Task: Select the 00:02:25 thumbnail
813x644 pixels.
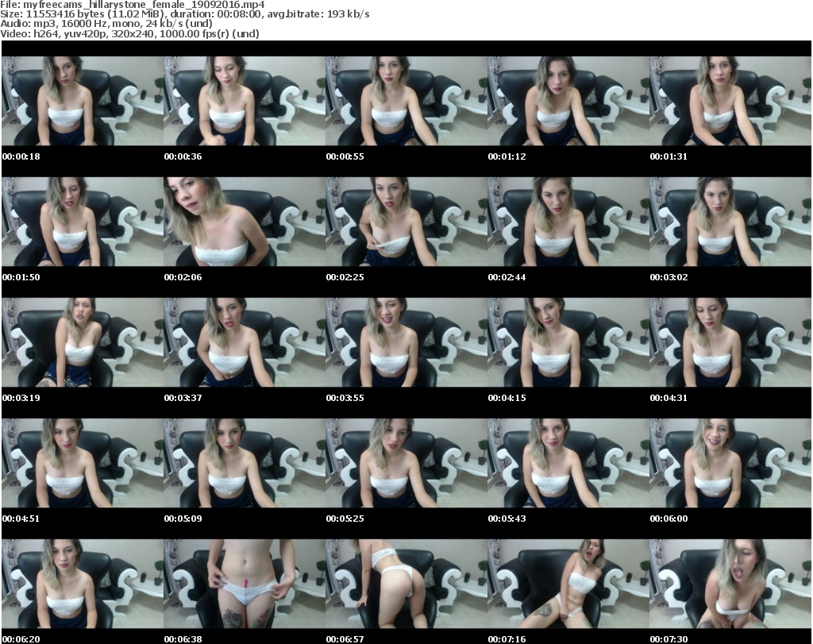Action: tap(406, 222)
